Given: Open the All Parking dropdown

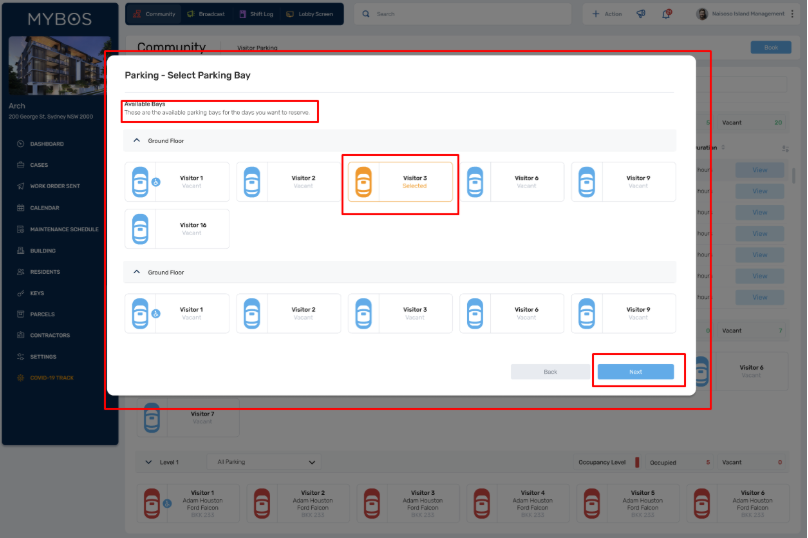Looking at the screenshot, I should (x=266, y=462).
